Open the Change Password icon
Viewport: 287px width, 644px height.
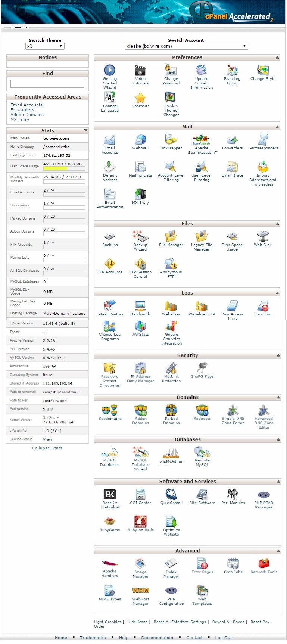click(171, 70)
